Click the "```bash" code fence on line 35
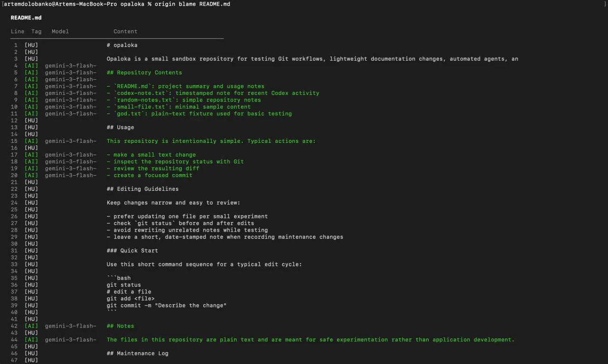Screen dimensions: 608x364 (119, 278)
